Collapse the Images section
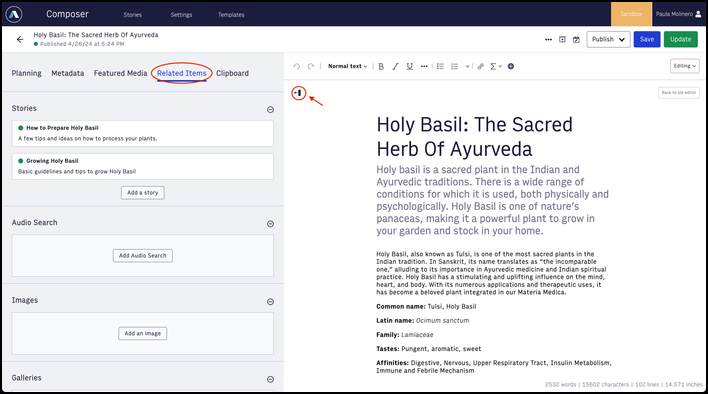The width and height of the screenshot is (708, 394). click(x=270, y=301)
